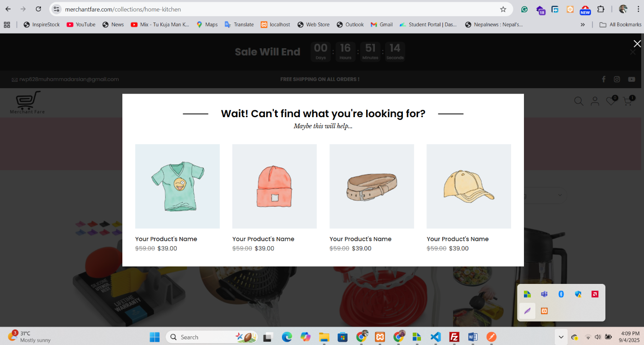
Task: Expand the hidden bookmarks overflow chevron
Action: 583,24
